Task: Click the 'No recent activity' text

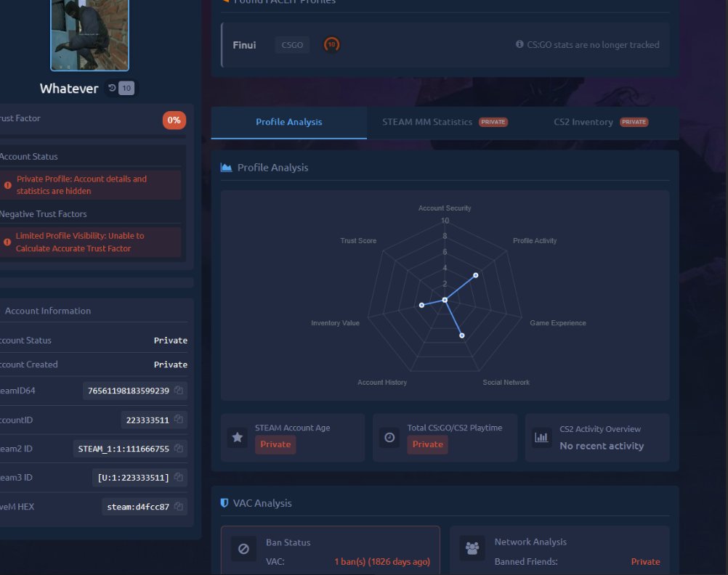Action: pyautogui.click(x=602, y=446)
